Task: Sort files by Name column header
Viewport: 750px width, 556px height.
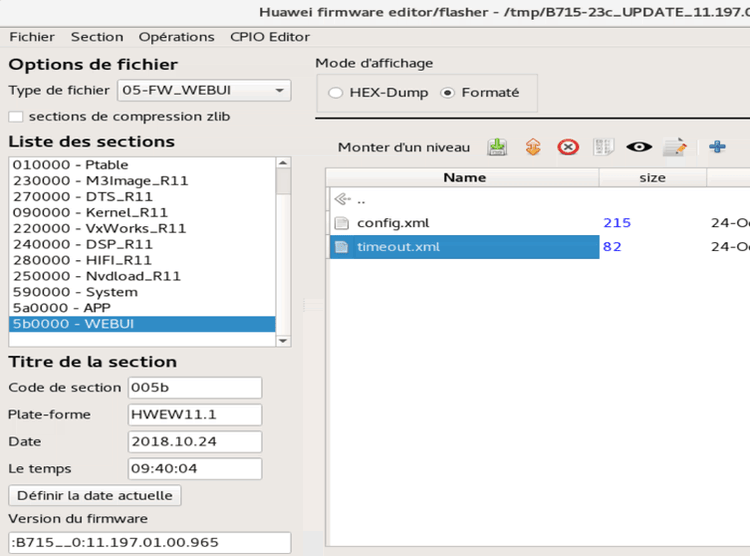Action: point(464,178)
